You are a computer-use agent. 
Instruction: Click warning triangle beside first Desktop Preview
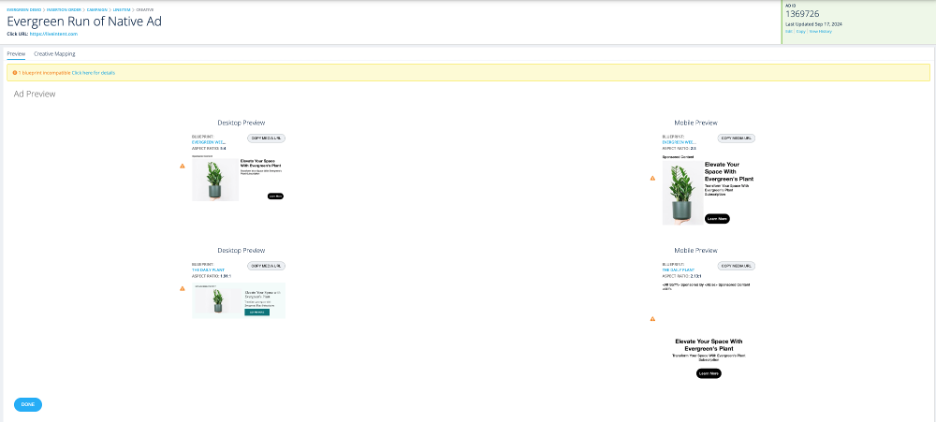coord(182,166)
